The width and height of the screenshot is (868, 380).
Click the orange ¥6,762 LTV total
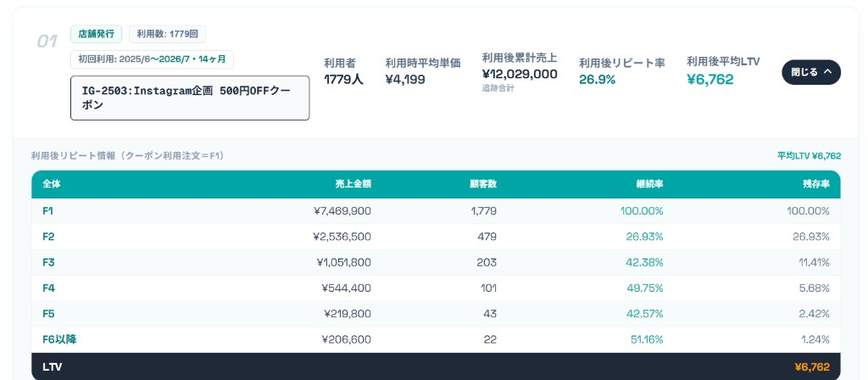pyautogui.click(x=812, y=366)
